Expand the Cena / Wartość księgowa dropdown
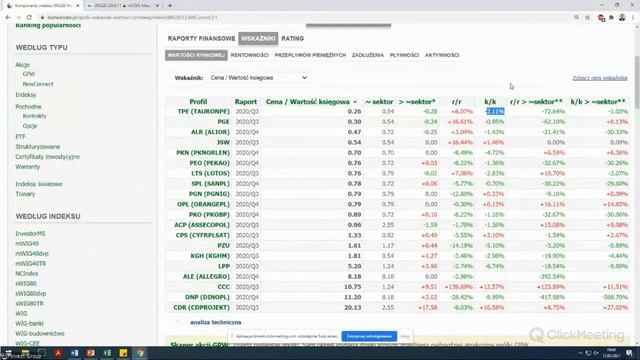Screen dimensions: 640x360 point(258,78)
